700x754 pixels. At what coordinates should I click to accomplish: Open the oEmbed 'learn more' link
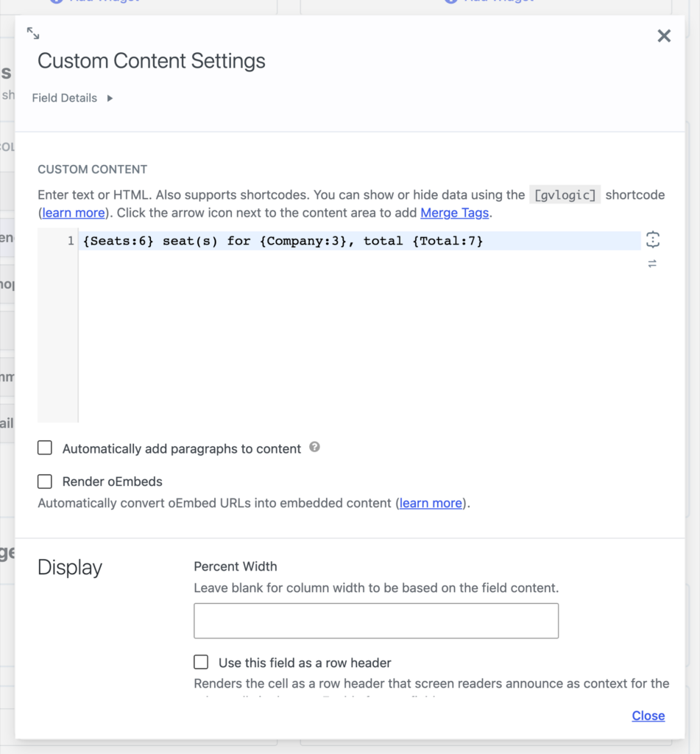(x=431, y=503)
